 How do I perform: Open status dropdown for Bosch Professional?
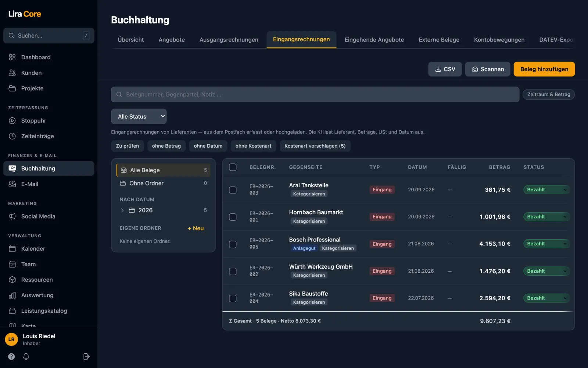tap(546, 244)
